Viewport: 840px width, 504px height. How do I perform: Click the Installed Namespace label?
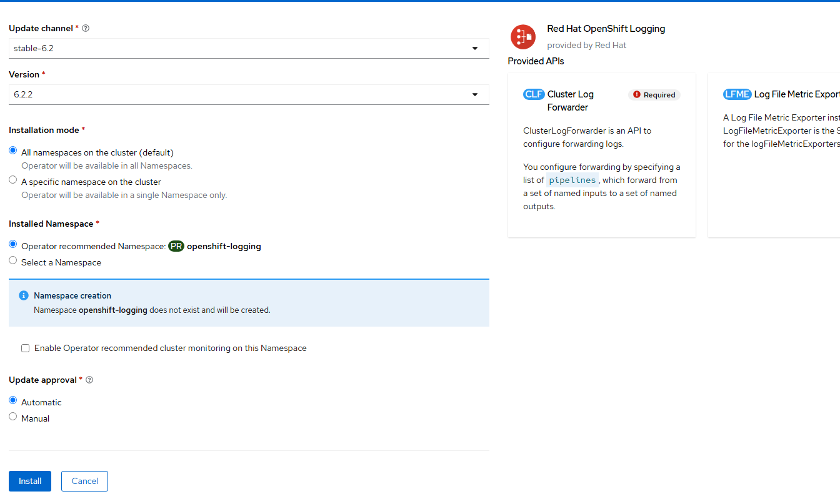(51, 224)
